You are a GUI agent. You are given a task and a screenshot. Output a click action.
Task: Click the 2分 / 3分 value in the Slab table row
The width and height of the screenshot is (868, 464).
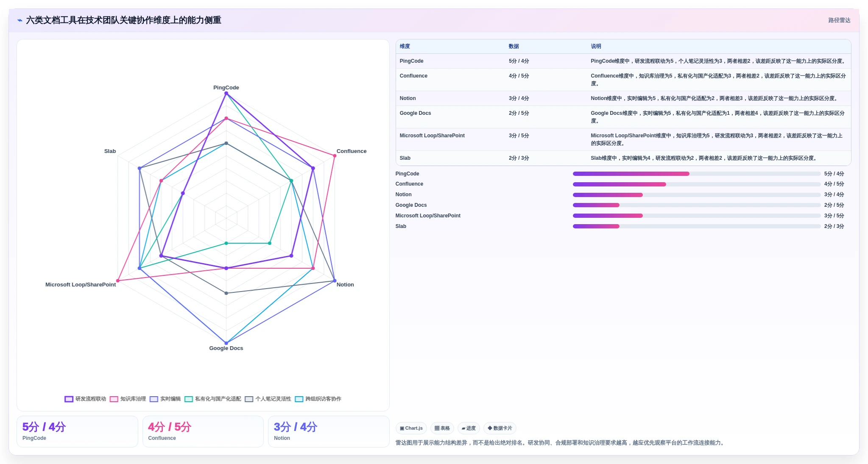[519, 158]
